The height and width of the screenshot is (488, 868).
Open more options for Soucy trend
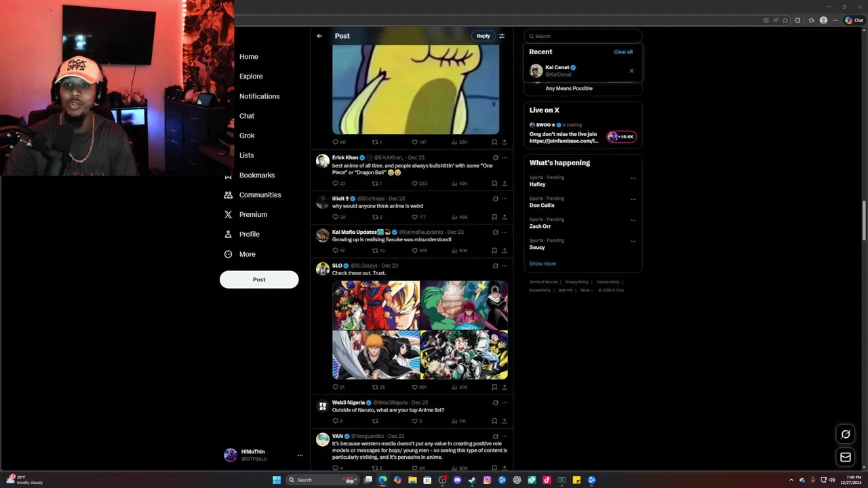click(633, 241)
